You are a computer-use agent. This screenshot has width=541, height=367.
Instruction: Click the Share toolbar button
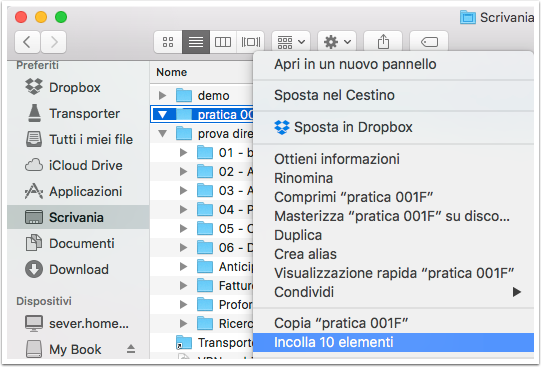pos(383,42)
